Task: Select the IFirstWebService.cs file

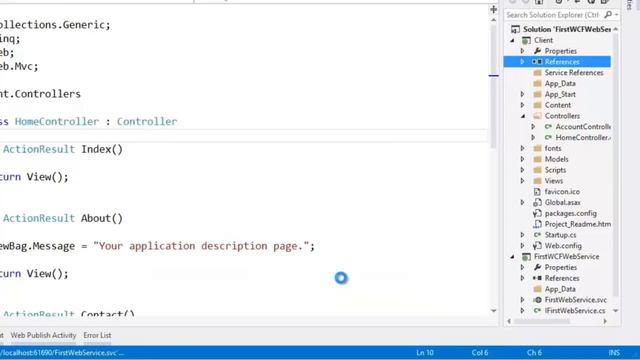Action: click(575, 311)
